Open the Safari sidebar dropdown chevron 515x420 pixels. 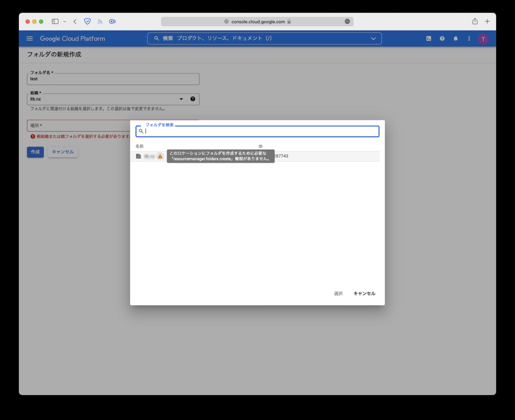coord(65,21)
